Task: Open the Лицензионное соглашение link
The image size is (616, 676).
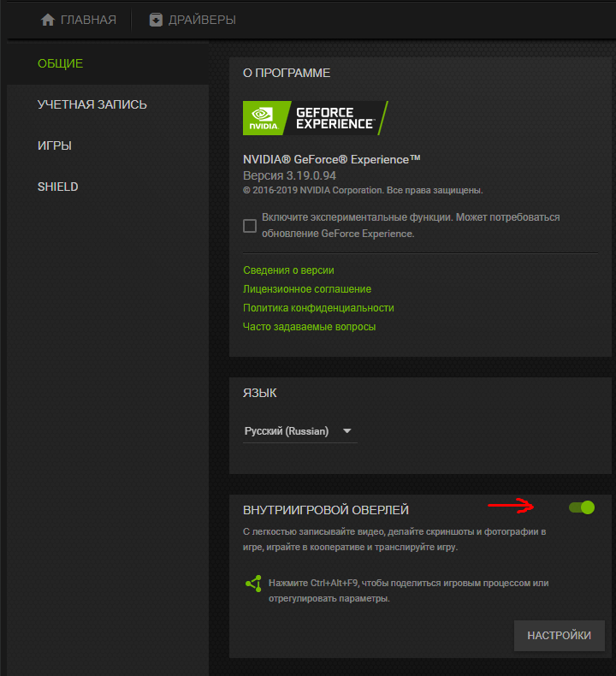Action: tap(307, 289)
